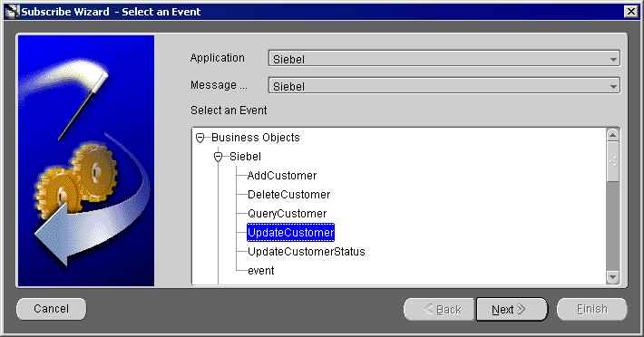The height and width of the screenshot is (337, 644).
Task: Click the Siebel tree label
Action: point(245,157)
